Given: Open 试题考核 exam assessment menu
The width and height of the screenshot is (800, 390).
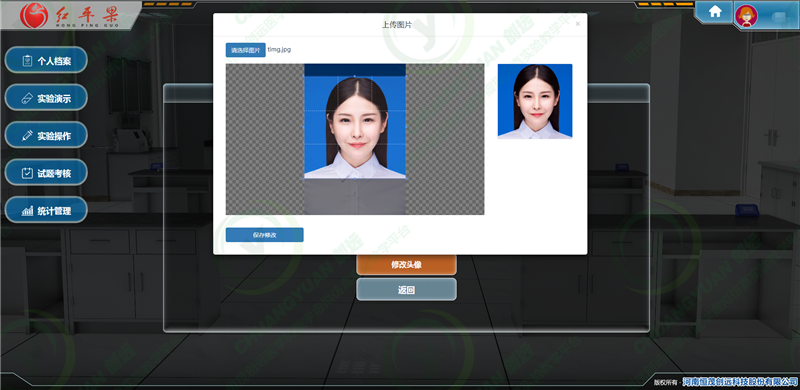Looking at the screenshot, I should tap(46, 173).
